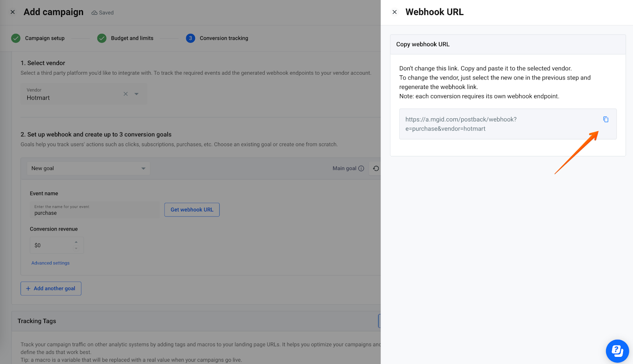This screenshot has height=364, width=633.
Task: Select the webhook URL text
Action: 460,124
